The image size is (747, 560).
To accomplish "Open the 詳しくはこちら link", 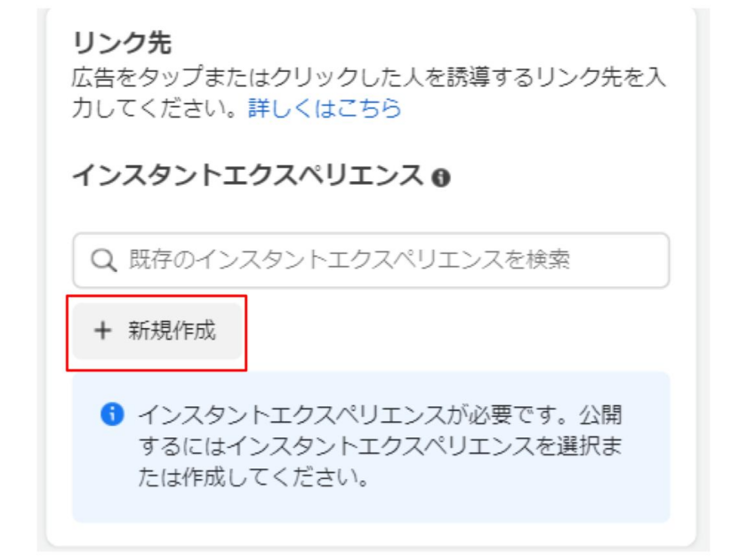I will pyautogui.click(x=325, y=108).
